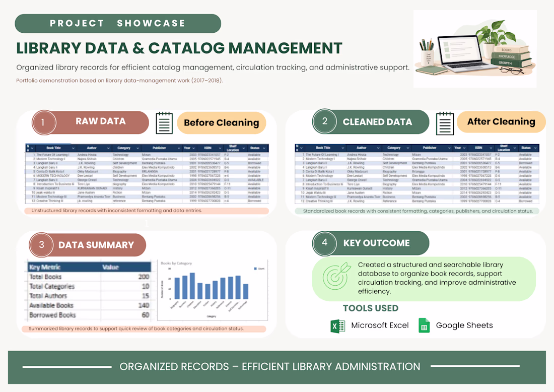Screen dimensions: 554x392
Task: Open Shelf Location filter in Cleaned Data table
Action: tap(514, 148)
